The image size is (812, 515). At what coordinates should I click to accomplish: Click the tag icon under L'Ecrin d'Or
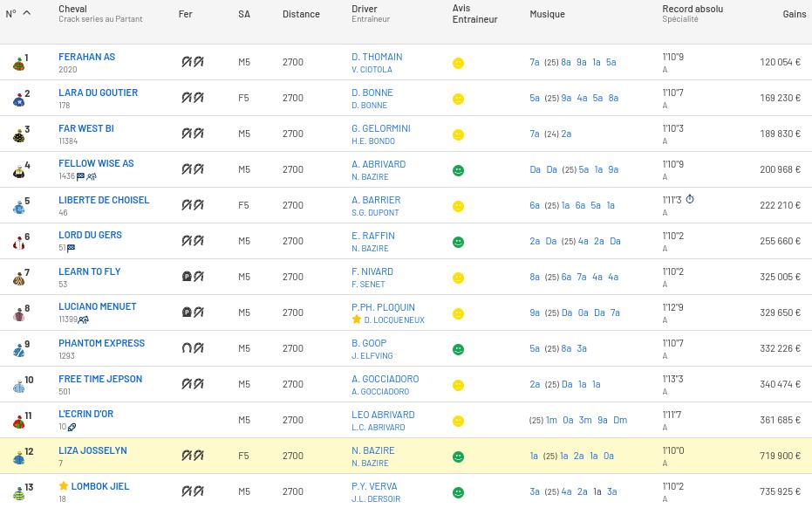pos(72,427)
